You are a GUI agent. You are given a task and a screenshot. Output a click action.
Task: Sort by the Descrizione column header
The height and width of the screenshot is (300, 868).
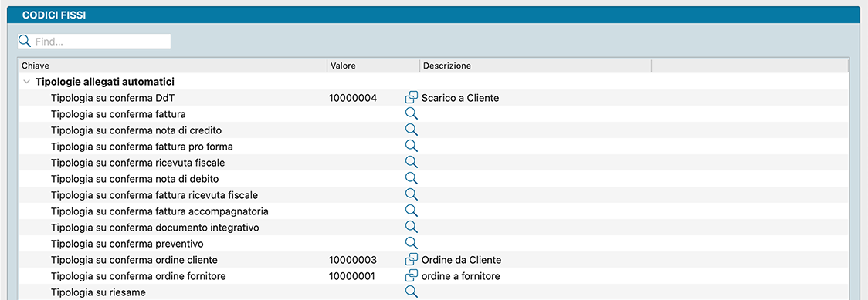[x=535, y=66]
